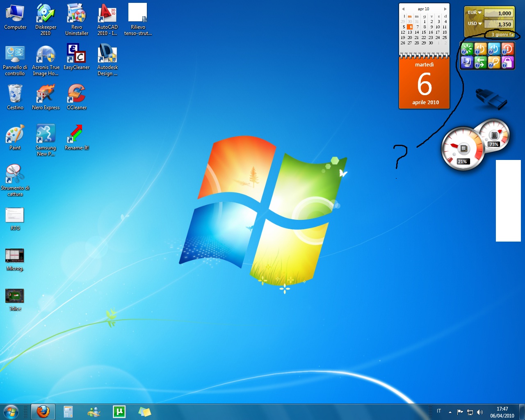Select day 6 highlighted in the calendar
525x420 pixels.
[x=410, y=27]
